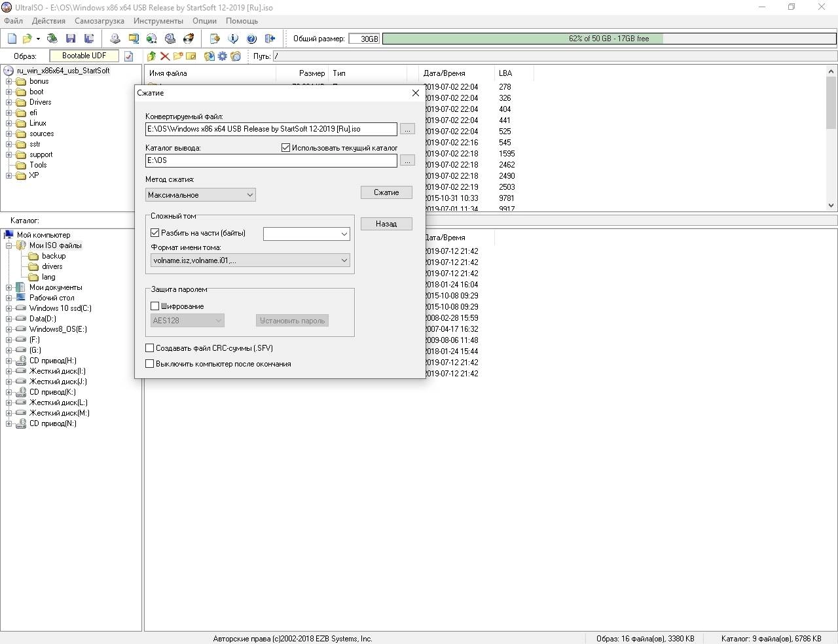Uncheck Использовать текущий каталог
Image resolution: width=838 pixels, height=644 pixels.
point(285,148)
